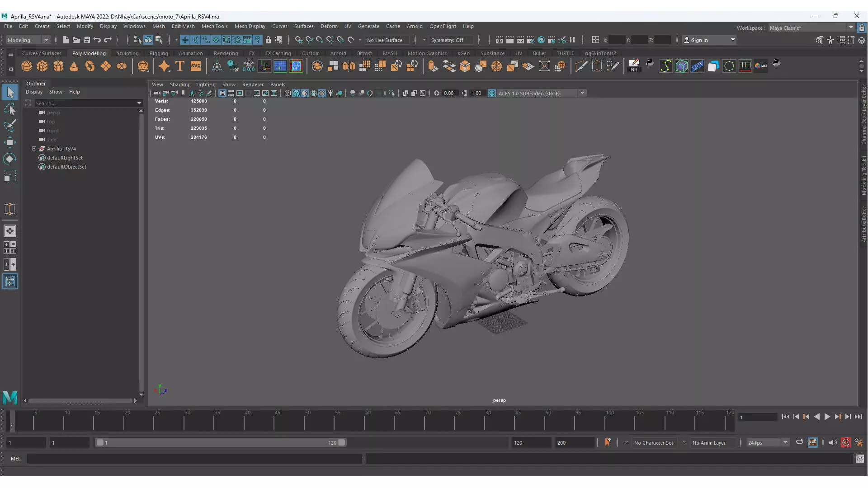Open the viewport Shading menu

179,84
